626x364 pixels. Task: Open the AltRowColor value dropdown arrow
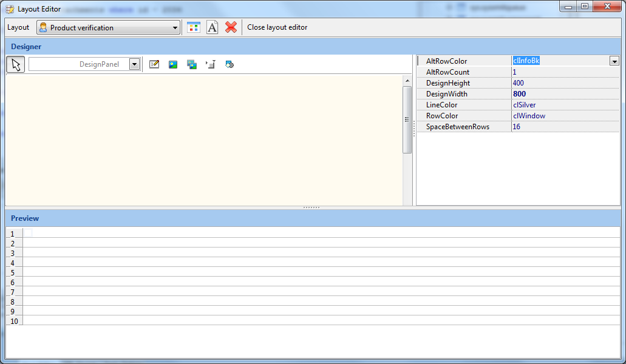(x=614, y=61)
